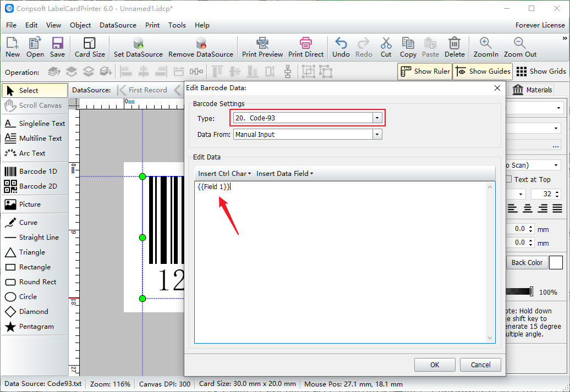The width and height of the screenshot is (570, 392).
Task: Toggle the Show Guides button
Action: coord(483,71)
